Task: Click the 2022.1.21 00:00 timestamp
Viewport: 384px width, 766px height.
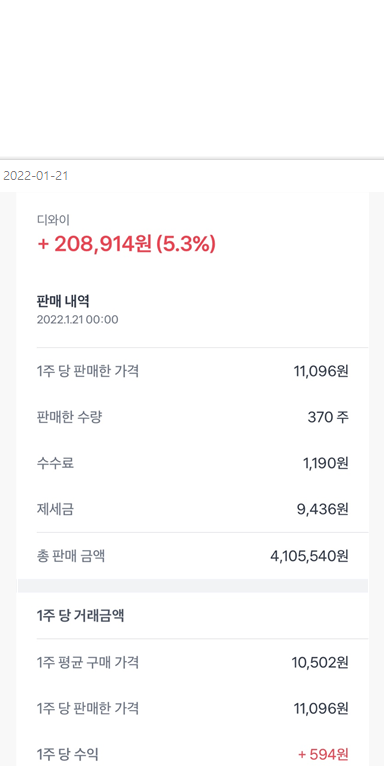Action: point(77,320)
